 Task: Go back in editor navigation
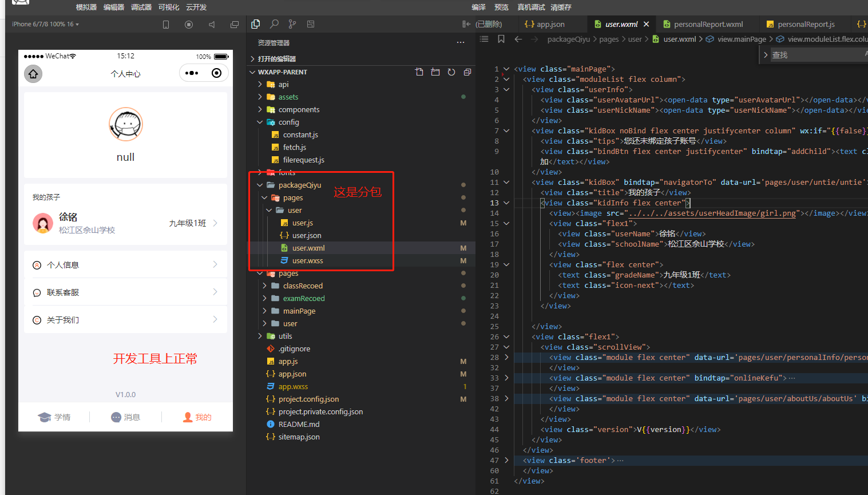518,39
